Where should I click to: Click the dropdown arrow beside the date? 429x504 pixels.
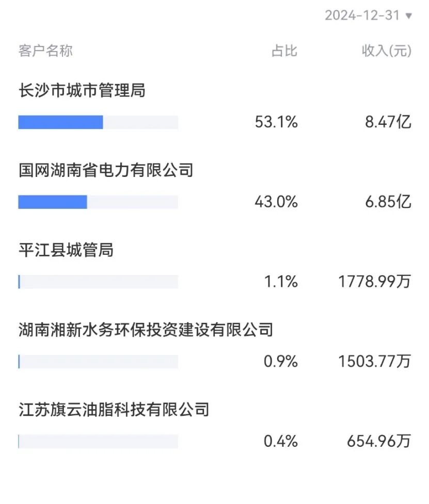click(409, 16)
